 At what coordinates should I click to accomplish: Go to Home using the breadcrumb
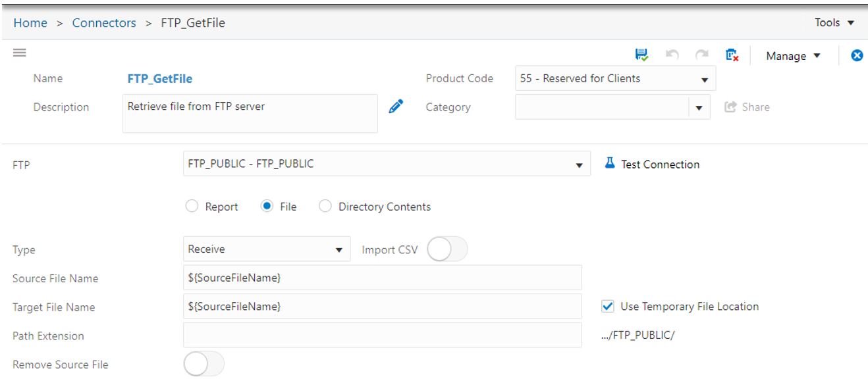30,22
